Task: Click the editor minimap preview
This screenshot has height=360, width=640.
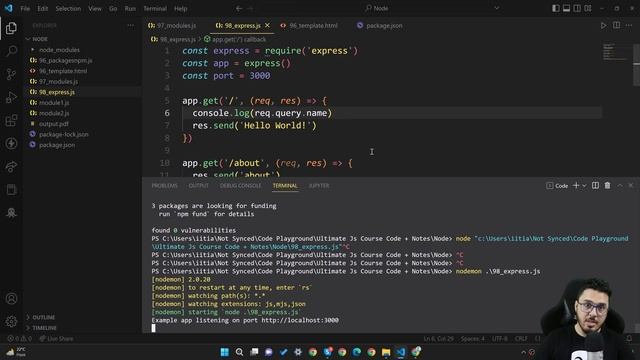Action: pos(615,52)
